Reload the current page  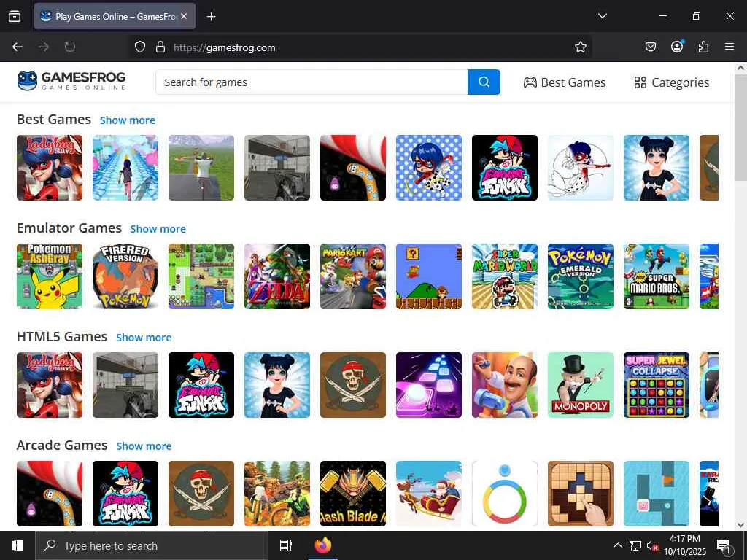click(x=69, y=47)
